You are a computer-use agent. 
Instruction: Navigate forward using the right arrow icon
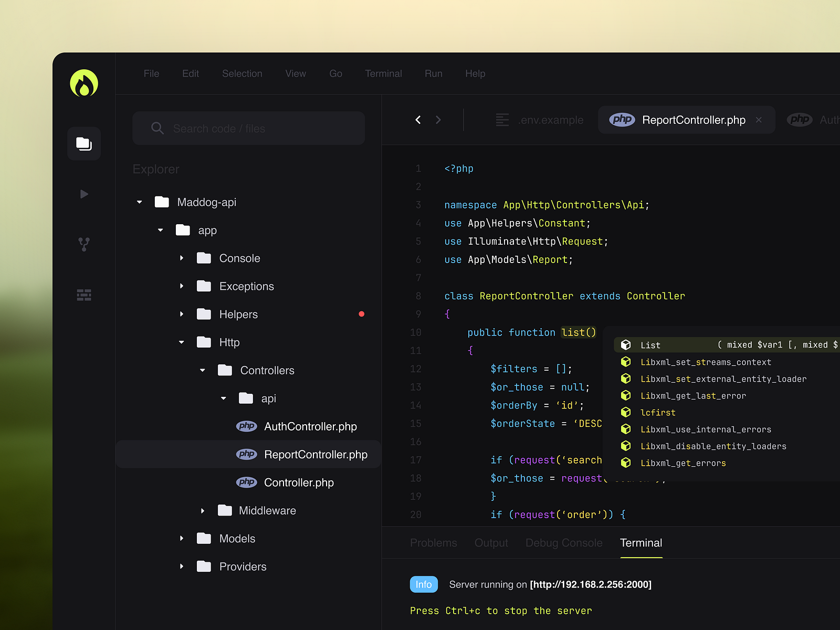pos(438,120)
